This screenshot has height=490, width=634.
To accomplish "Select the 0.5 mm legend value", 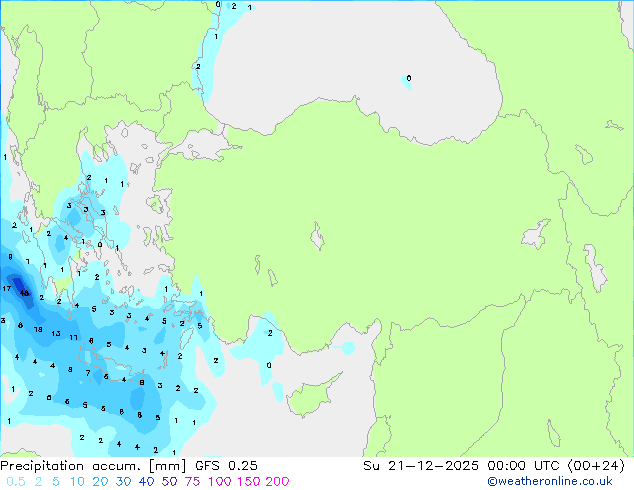I will (x=16, y=482).
